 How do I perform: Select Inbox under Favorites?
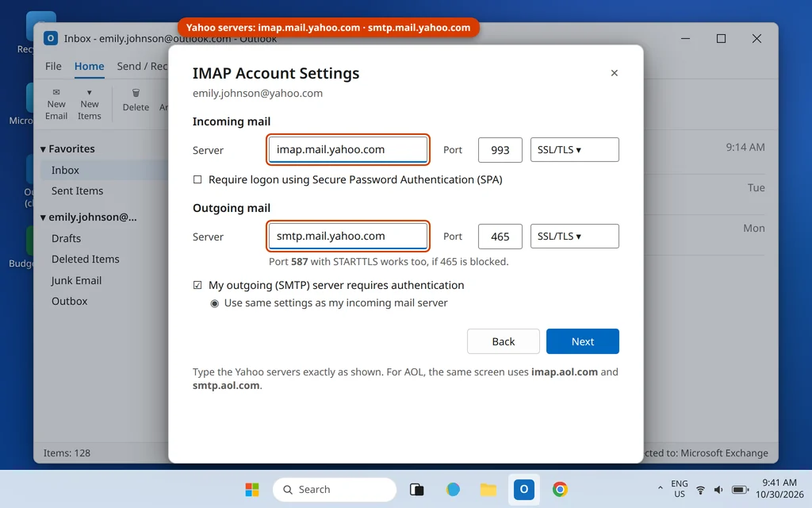[x=104, y=170]
